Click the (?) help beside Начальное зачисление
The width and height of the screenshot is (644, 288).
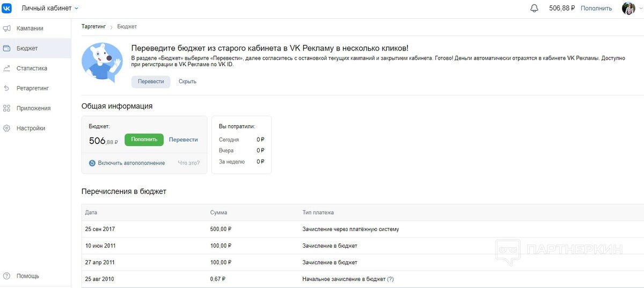click(390, 279)
